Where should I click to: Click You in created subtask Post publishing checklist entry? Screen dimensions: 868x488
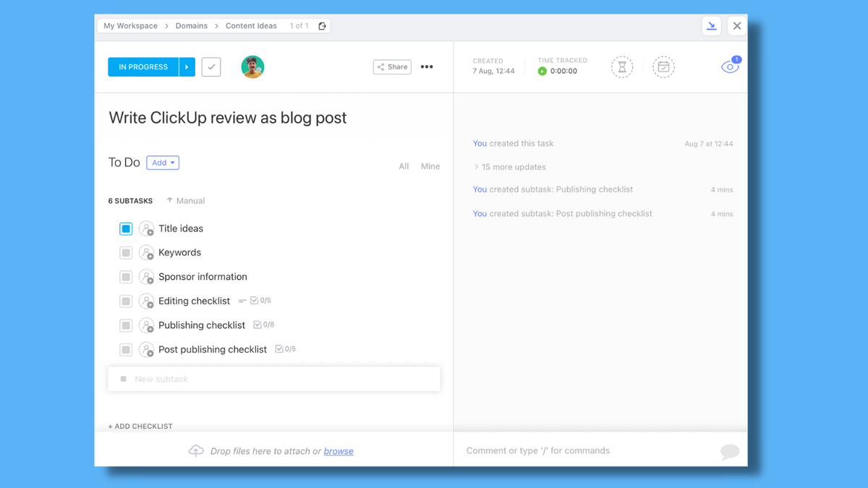tap(480, 214)
